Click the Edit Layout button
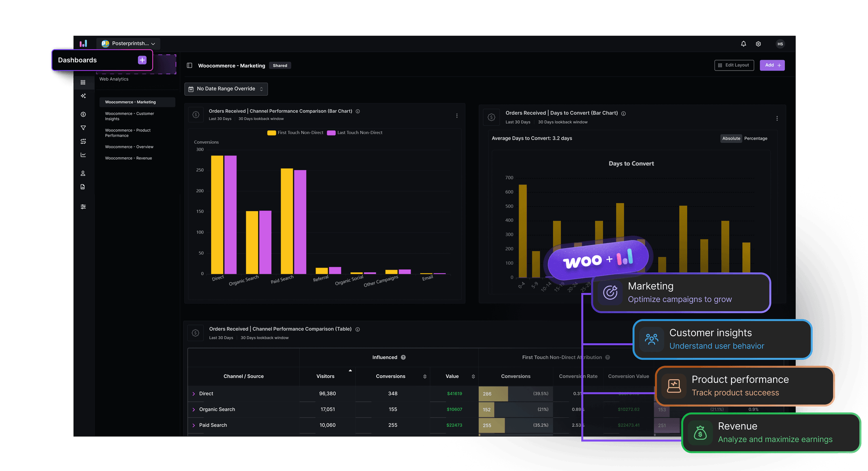Viewport: 868px width, 471px height. click(x=734, y=66)
